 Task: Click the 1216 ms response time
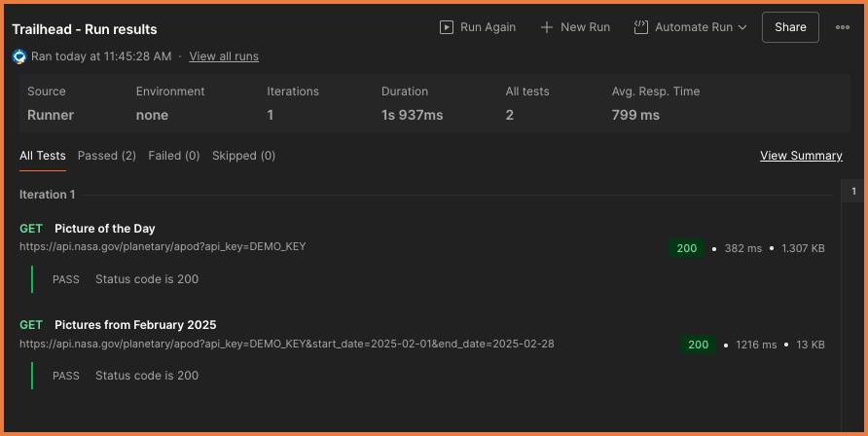tap(756, 345)
